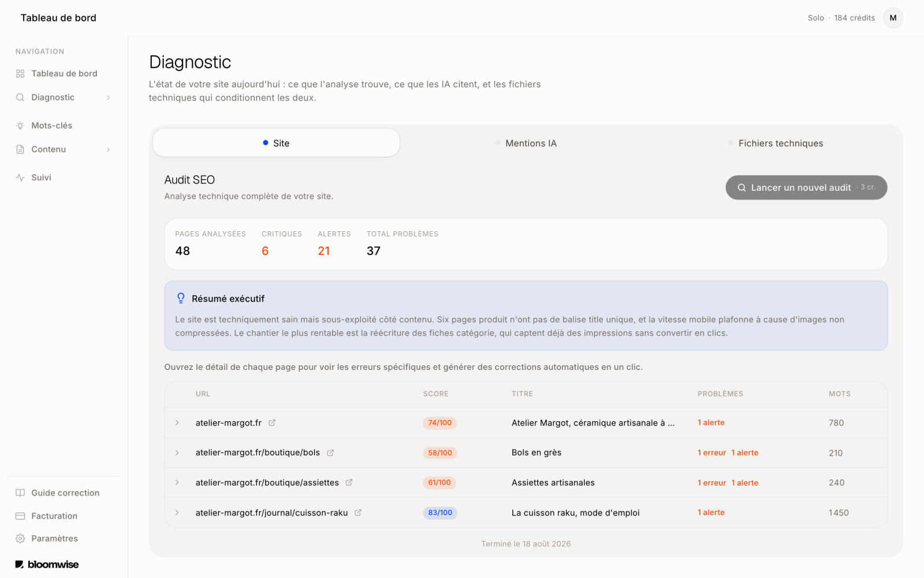924x578 pixels.
Task: Click the 83/100 score badge
Action: click(x=440, y=513)
